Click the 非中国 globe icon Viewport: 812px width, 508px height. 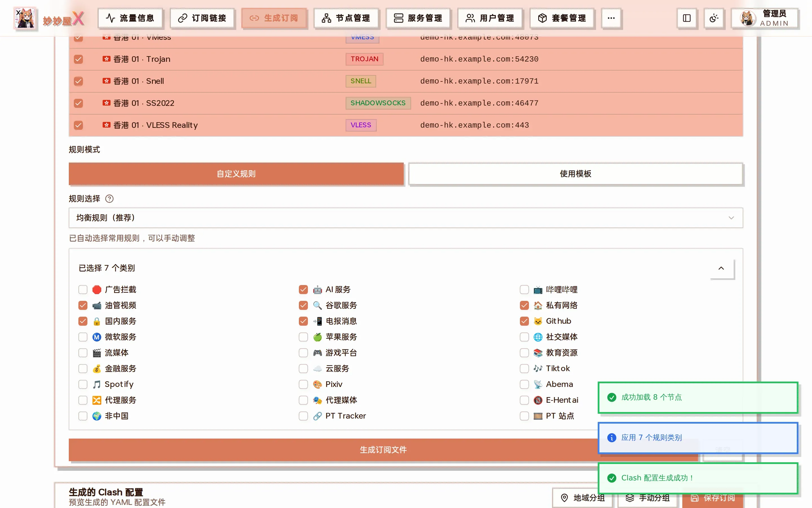point(97,416)
